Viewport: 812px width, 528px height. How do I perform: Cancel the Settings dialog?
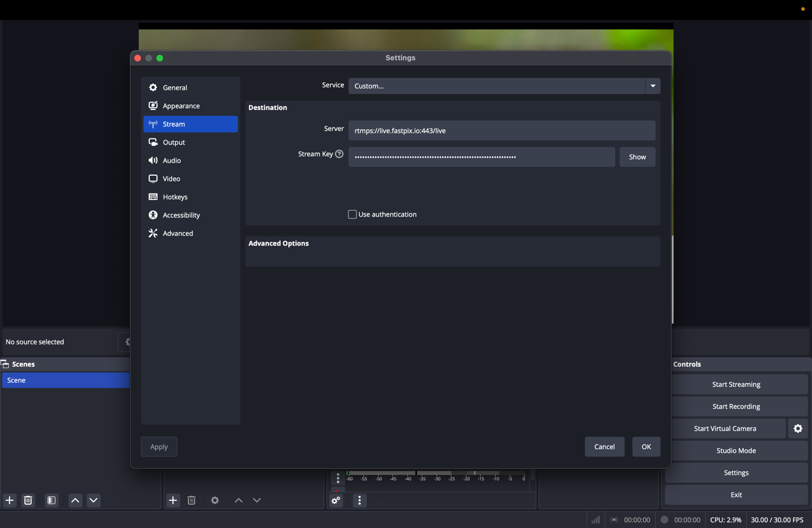(x=604, y=446)
